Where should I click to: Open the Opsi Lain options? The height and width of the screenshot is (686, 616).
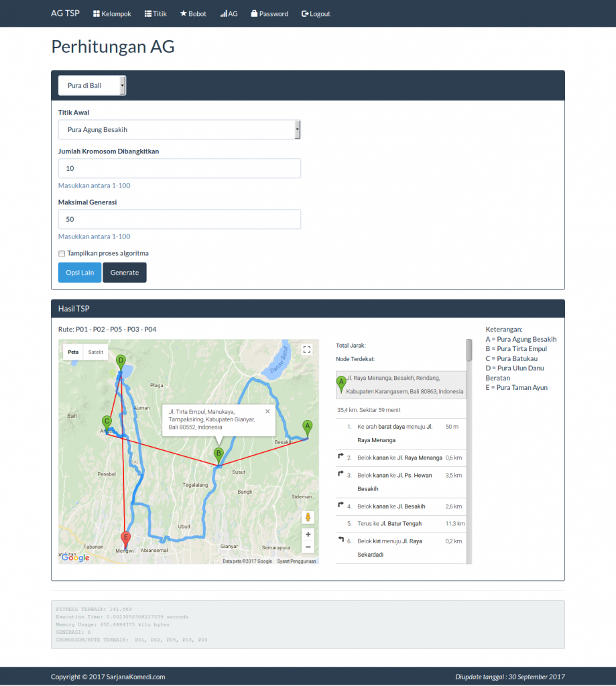coord(79,272)
